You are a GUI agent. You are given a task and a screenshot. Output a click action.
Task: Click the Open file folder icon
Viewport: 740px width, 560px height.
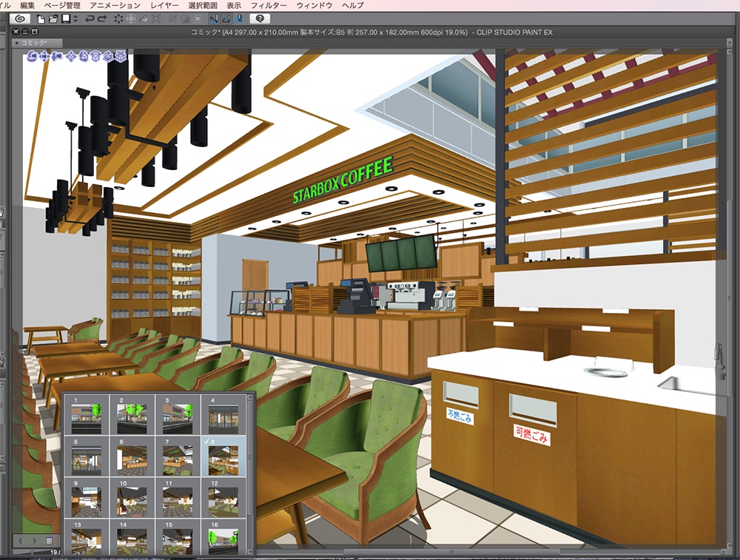click(x=53, y=19)
